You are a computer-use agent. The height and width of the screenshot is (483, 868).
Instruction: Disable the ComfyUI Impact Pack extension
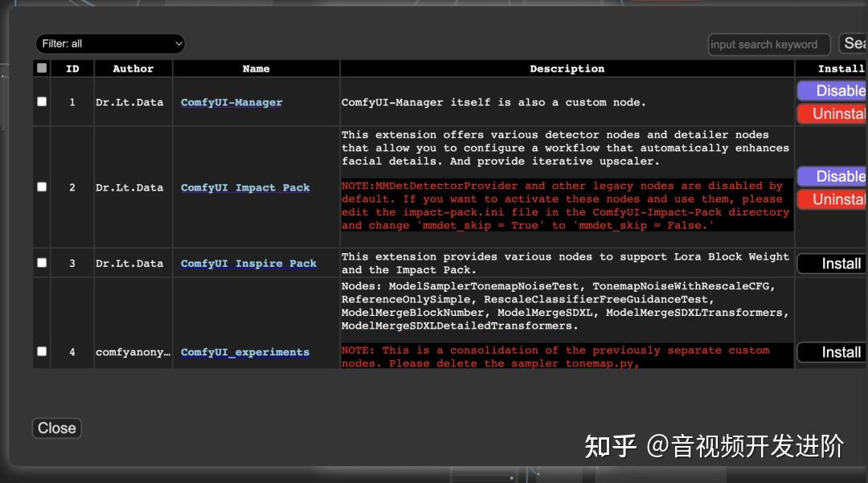836,176
